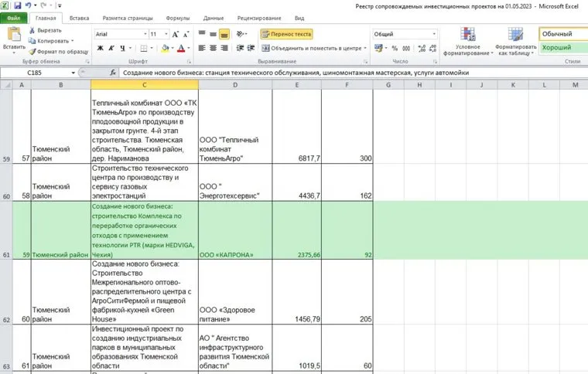This screenshot has width=588, height=374.
Task: Click the Save icon in quick access toolbar
Action: click(x=16, y=5)
